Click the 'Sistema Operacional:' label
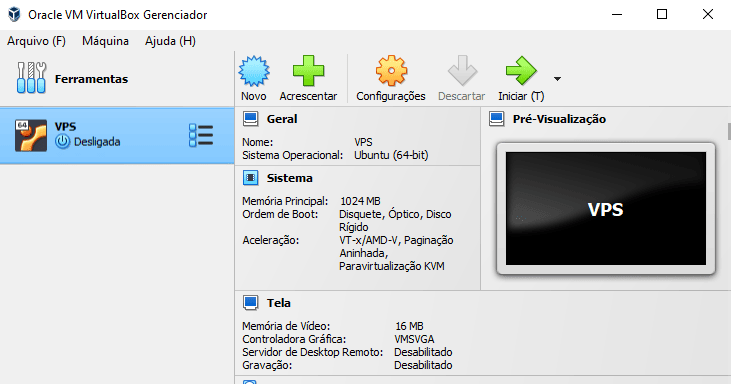The image size is (733, 385). (293, 155)
